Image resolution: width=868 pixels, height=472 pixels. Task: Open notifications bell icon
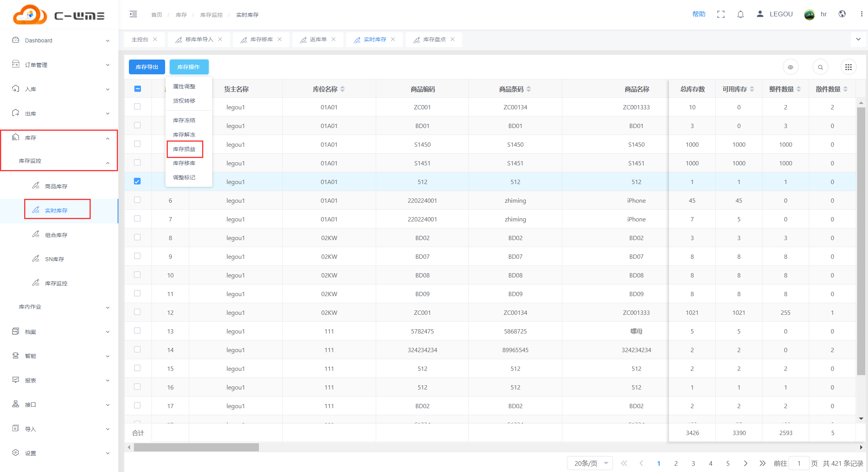pos(740,14)
